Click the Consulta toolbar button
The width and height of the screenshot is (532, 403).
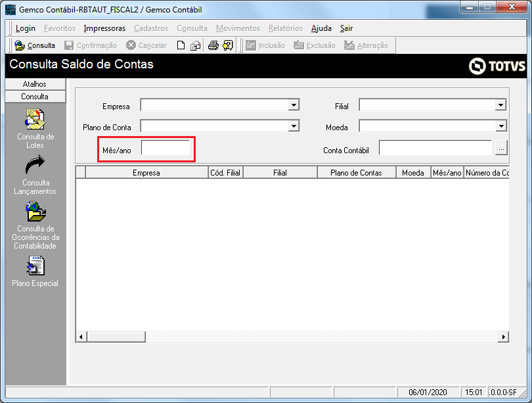(35, 45)
